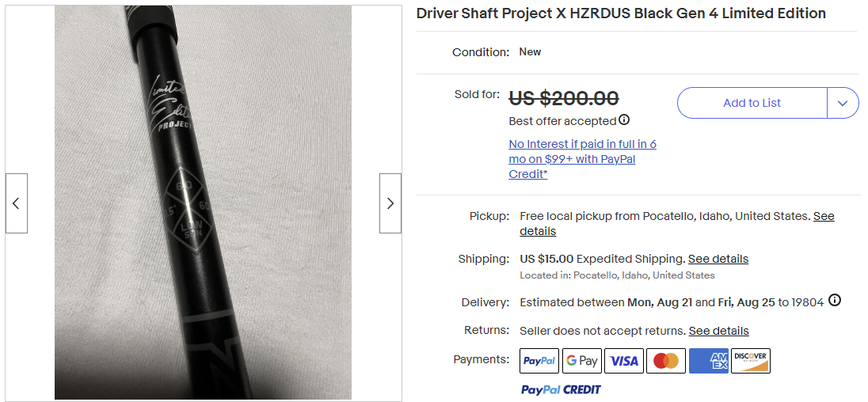Open delivery estimate info icon
Viewport: 868px width, 402px height.
pyautogui.click(x=834, y=301)
